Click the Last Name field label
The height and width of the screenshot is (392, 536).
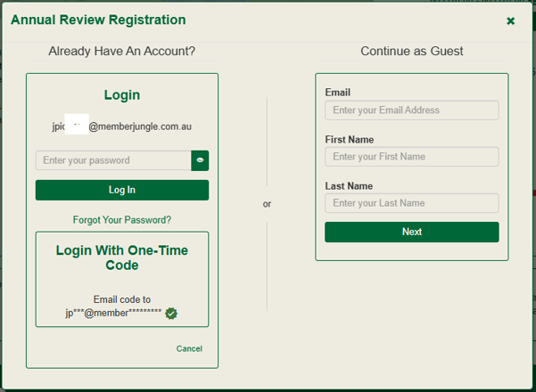pos(349,186)
